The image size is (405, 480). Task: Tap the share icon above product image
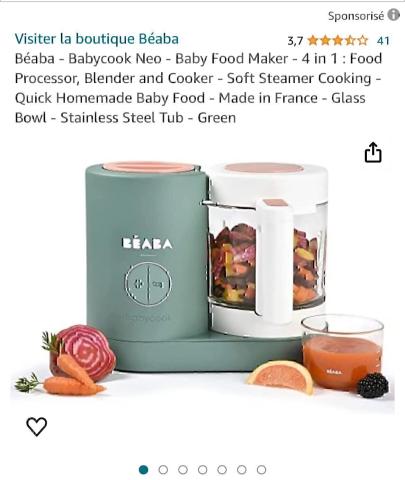coord(373,152)
